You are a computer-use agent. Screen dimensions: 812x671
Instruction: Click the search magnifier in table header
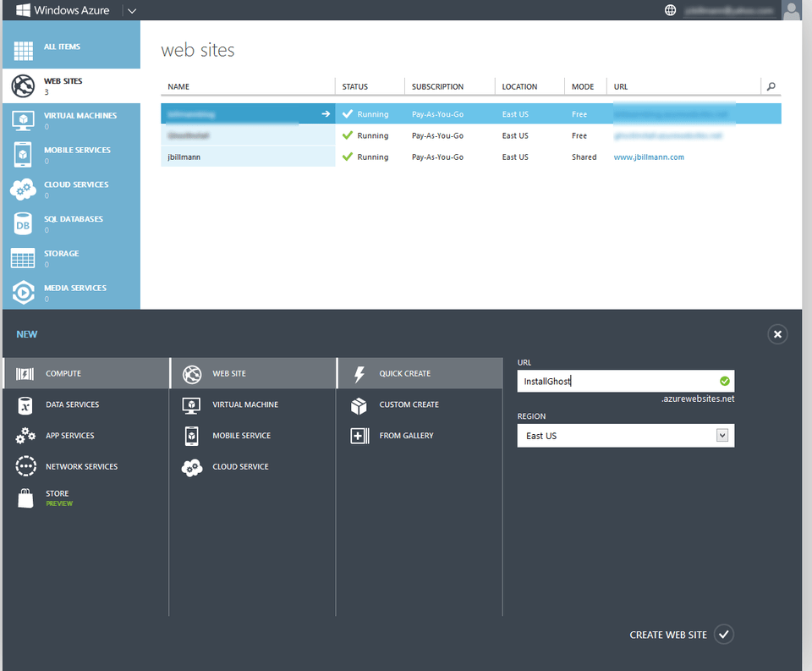point(771,86)
